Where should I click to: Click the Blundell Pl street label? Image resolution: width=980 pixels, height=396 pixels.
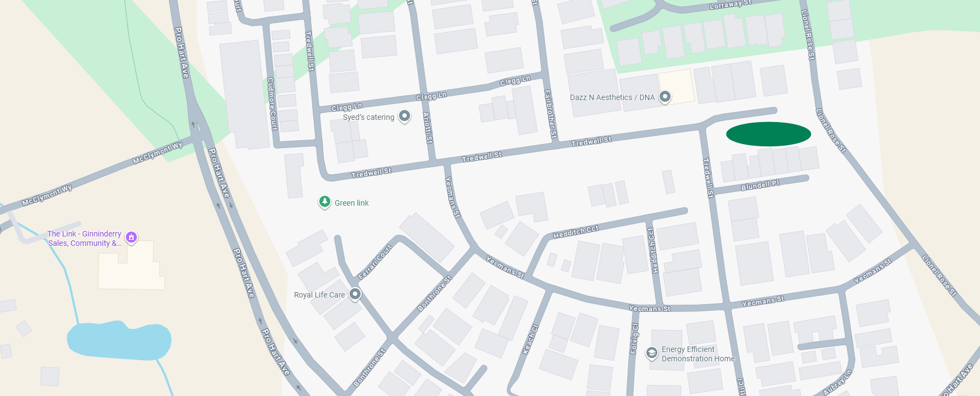click(x=760, y=185)
